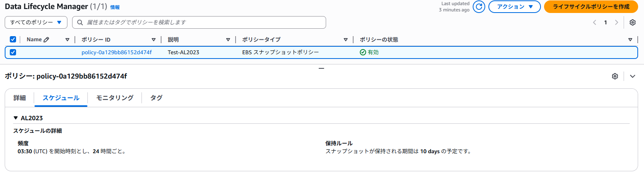This screenshot has width=644, height=176.
Task: Go to next page arrow
Action: coord(617,22)
